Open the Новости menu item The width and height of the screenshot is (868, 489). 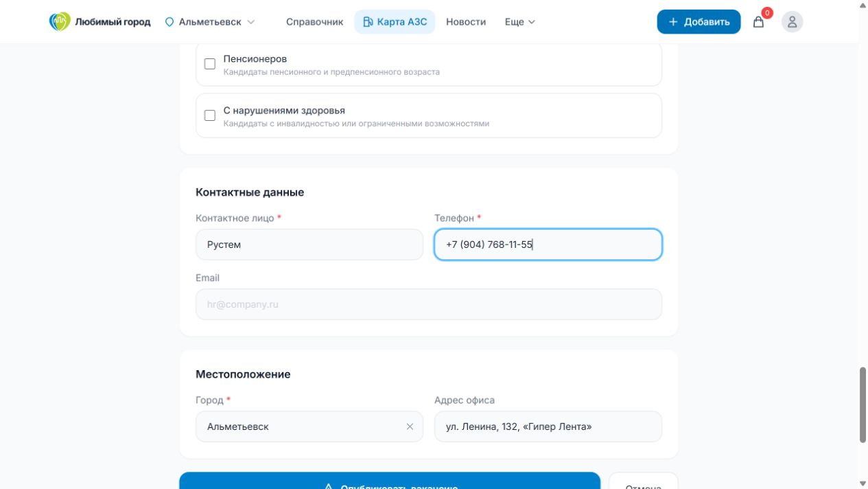(x=466, y=22)
